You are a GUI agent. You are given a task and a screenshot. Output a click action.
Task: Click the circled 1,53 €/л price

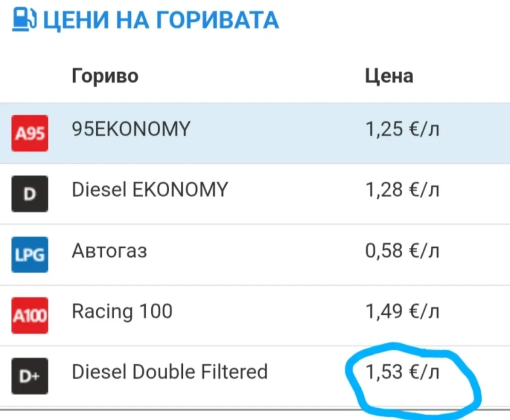[403, 372]
